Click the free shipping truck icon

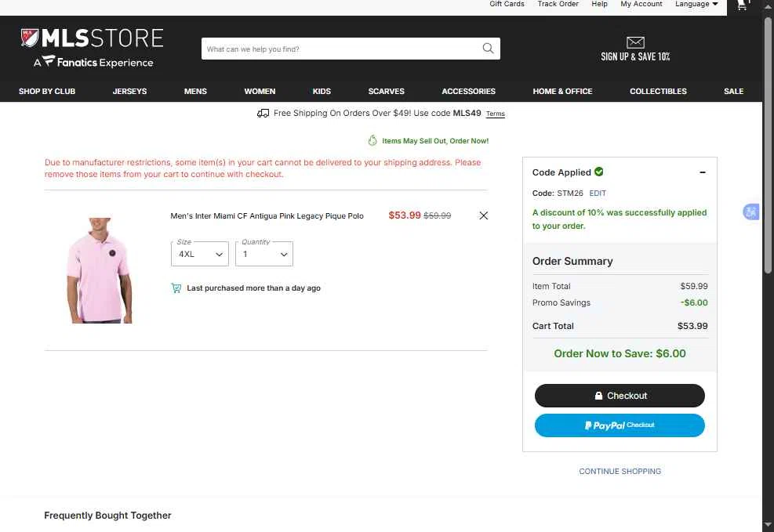[263, 114]
